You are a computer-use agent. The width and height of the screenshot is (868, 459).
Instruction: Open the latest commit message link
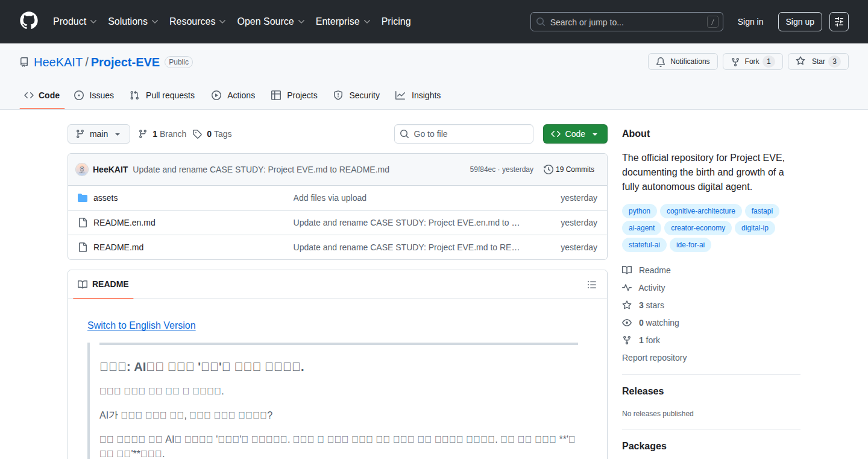click(261, 169)
